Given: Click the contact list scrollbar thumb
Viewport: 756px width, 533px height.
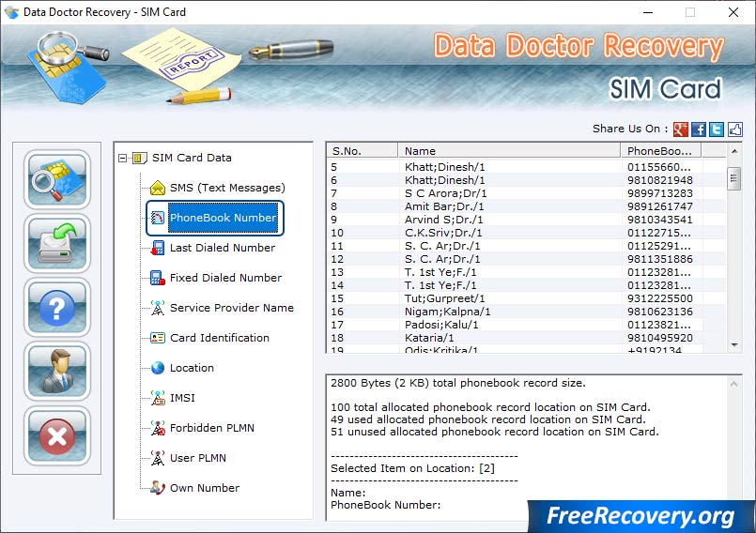Looking at the screenshot, I should 733,179.
